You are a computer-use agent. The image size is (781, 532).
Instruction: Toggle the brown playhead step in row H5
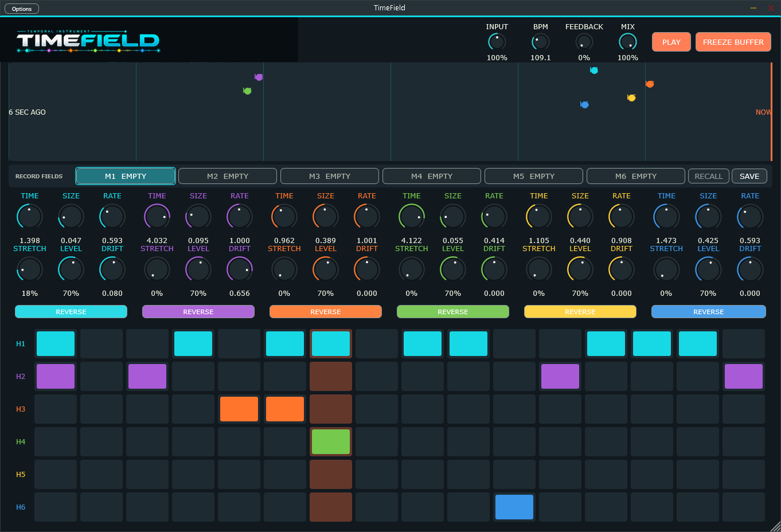[x=331, y=474]
